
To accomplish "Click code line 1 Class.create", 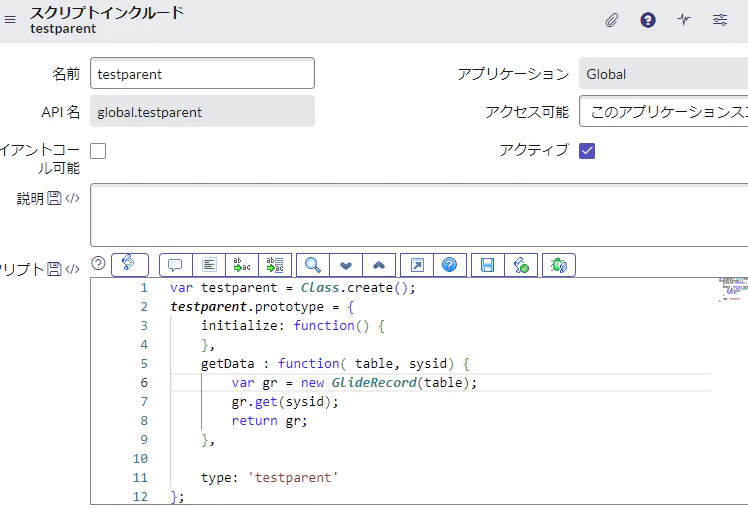I will tap(293, 288).
